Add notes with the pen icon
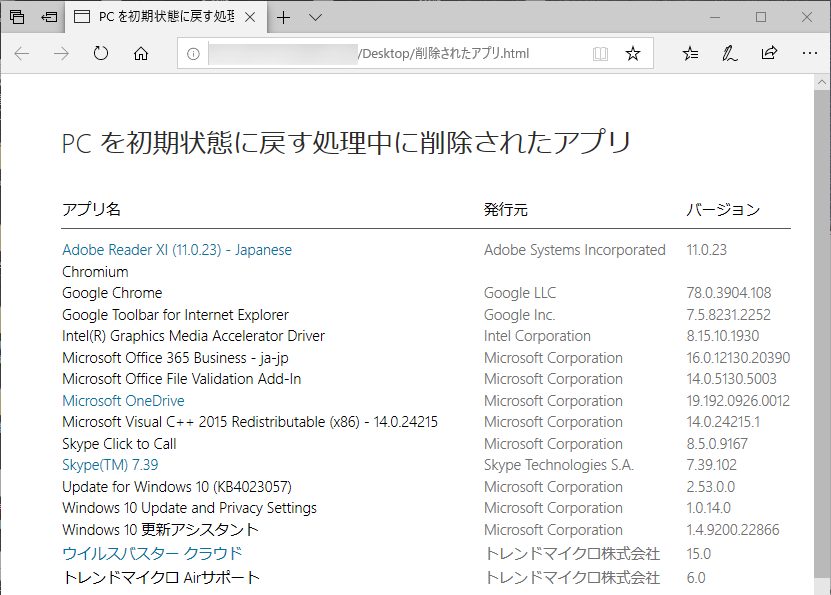831x595 pixels. tap(730, 53)
